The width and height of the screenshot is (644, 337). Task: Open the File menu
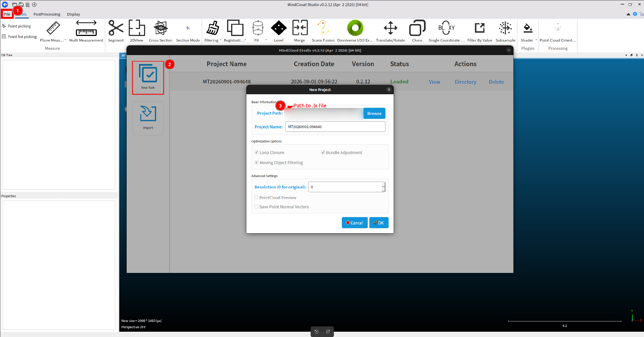coord(7,14)
